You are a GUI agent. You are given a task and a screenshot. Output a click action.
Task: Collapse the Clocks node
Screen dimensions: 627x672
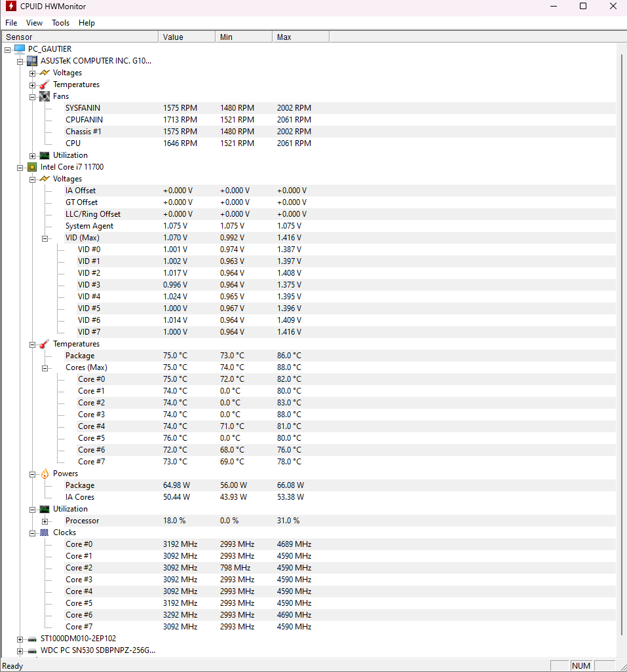point(32,533)
